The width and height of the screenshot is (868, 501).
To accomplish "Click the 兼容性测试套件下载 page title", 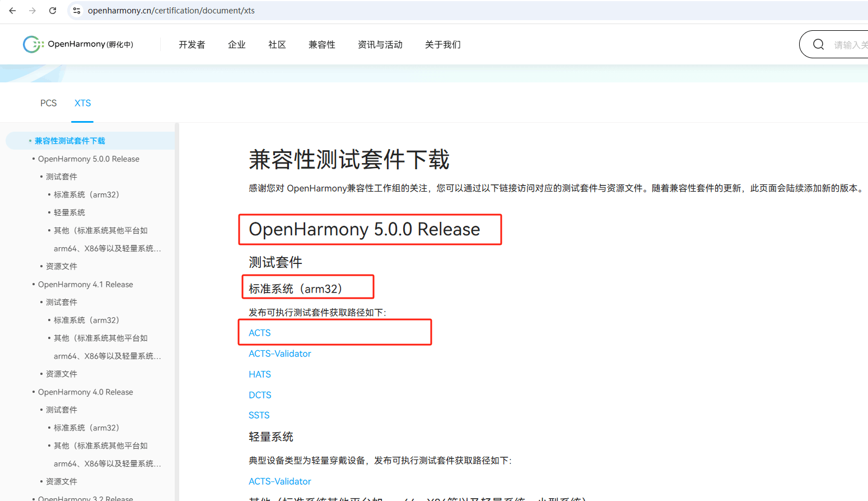I will click(349, 159).
